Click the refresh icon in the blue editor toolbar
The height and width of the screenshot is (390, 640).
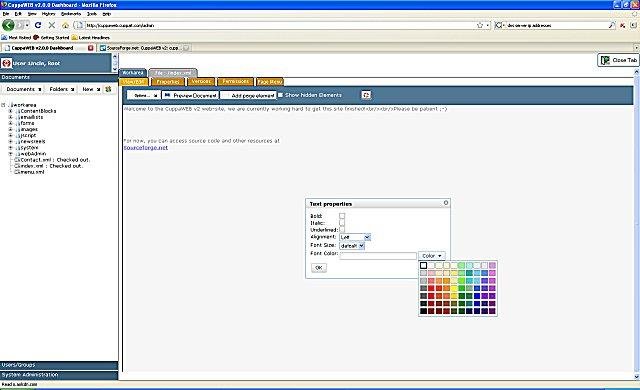pyautogui.click(x=366, y=95)
